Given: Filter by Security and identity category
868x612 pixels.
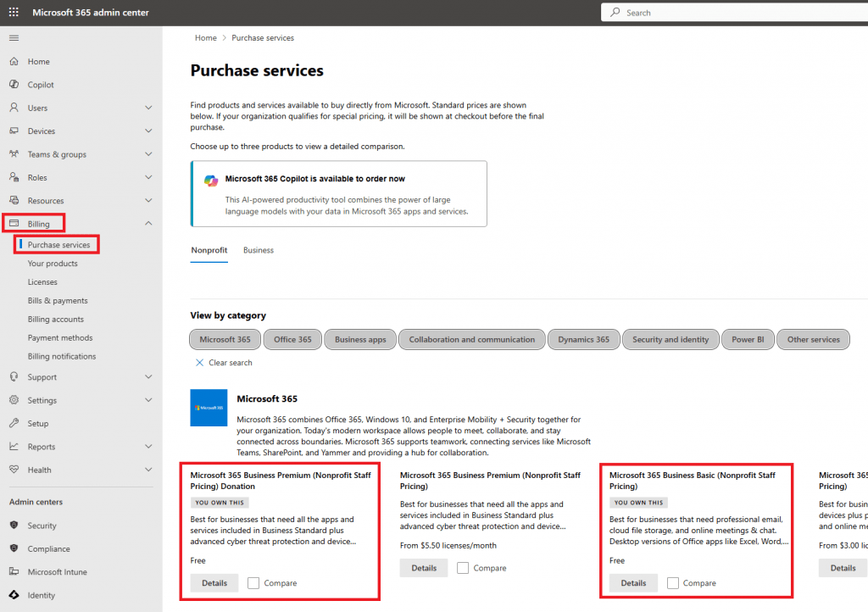Looking at the screenshot, I should point(670,339).
